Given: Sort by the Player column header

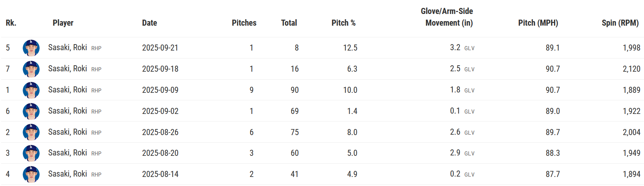Looking at the screenshot, I should 63,23.
